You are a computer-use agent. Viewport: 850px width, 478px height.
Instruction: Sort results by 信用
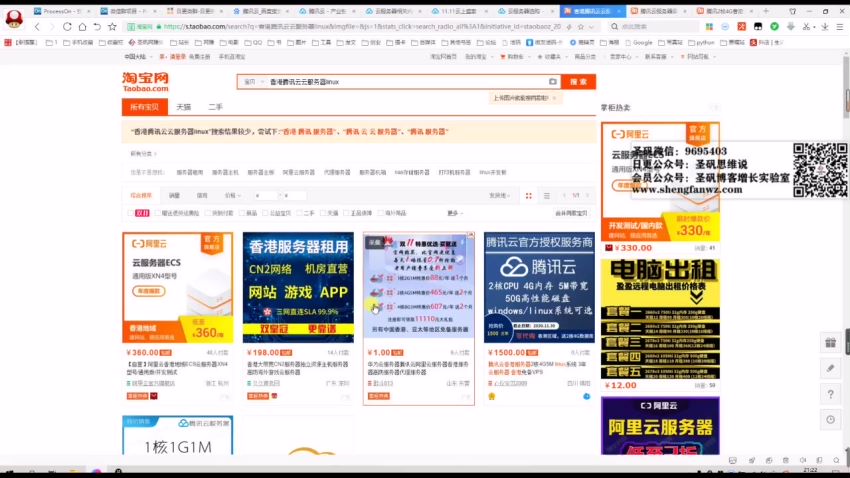tap(202, 196)
